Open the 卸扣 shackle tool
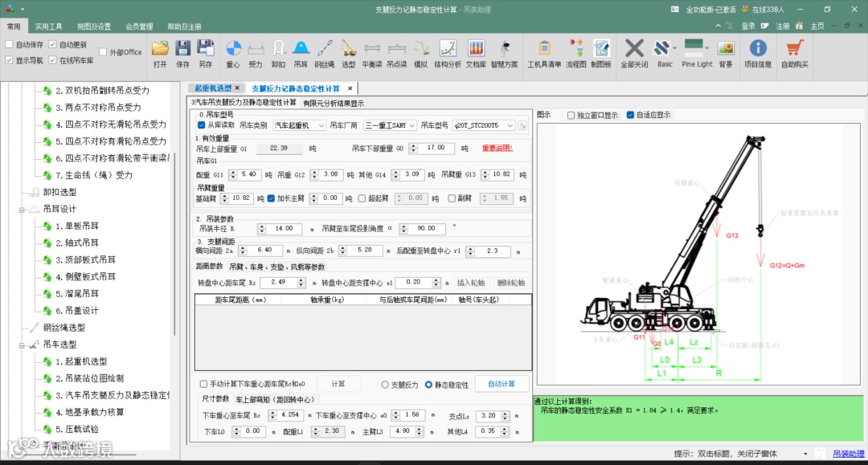Screen dimensions: 868x465 coord(278,54)
